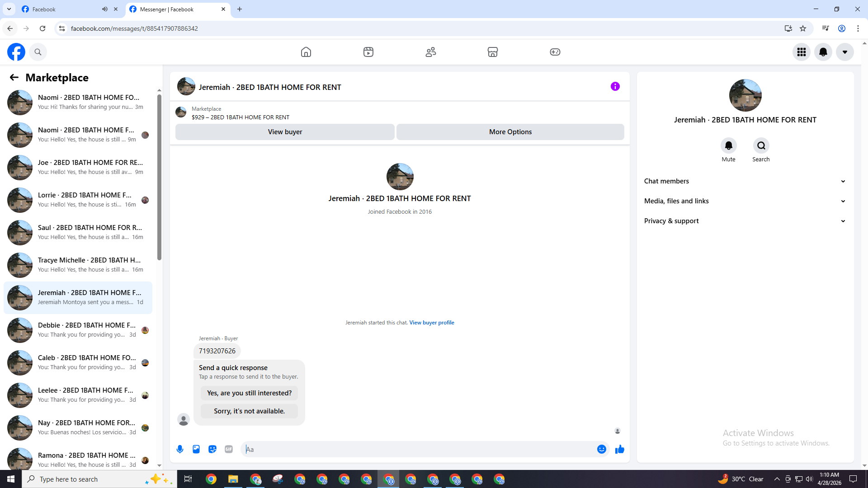The width and height of the screenshot is (868, 488).
Task: Click the More Options button
Action: [510, 132]
